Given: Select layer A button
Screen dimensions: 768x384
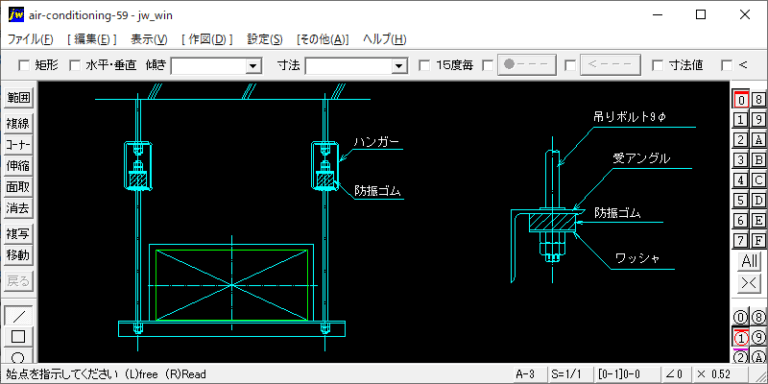Looking at the screenshot, I should click(x=758, y=140).
